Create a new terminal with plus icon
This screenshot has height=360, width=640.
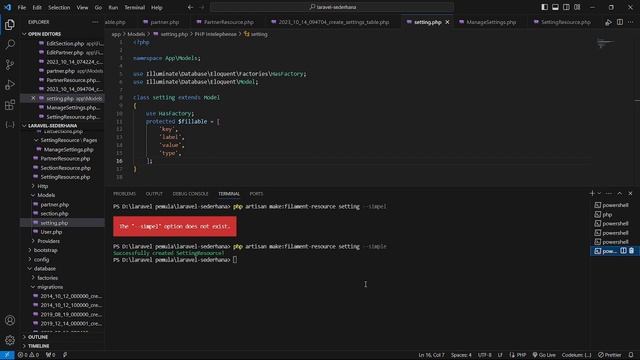point(592,193)
